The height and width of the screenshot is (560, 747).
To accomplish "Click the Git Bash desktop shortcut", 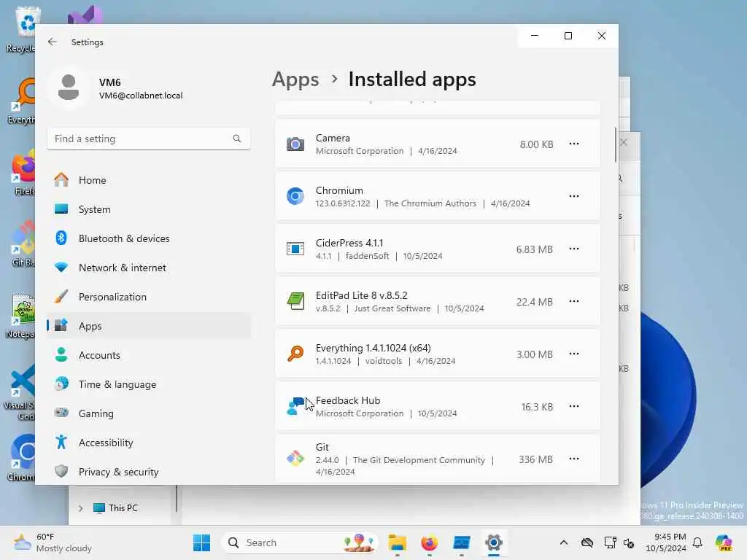I will click(x=21, y=244).
